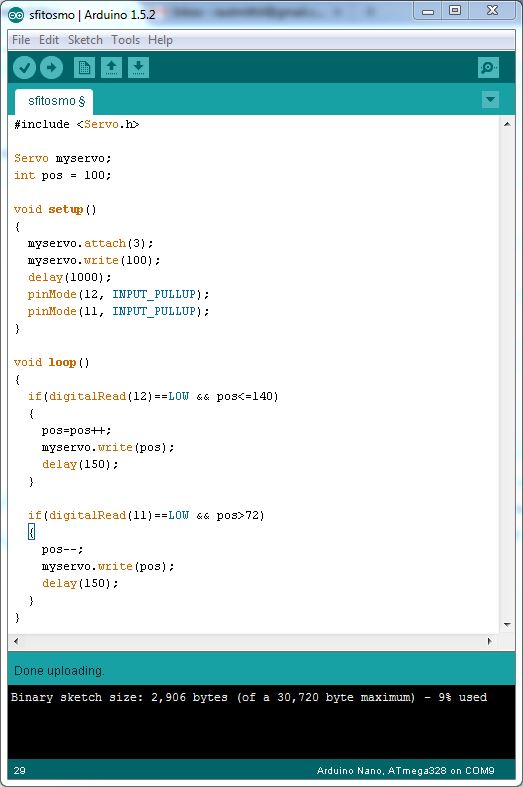This screenshot has width=523, height=787.
Task: Click the 'Done uploading.' status message
Action: [59, 671]
